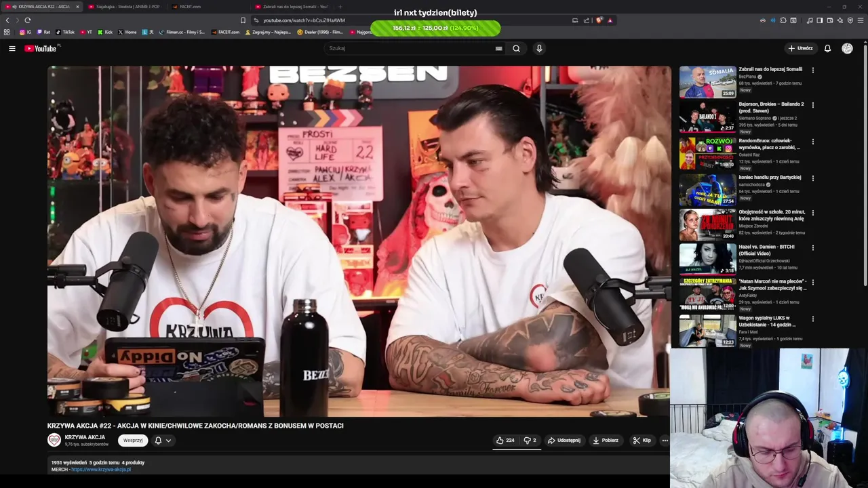Go back in browser history
Image resolution: width=868 pixels, height=488 pixels.
(7, 20)
